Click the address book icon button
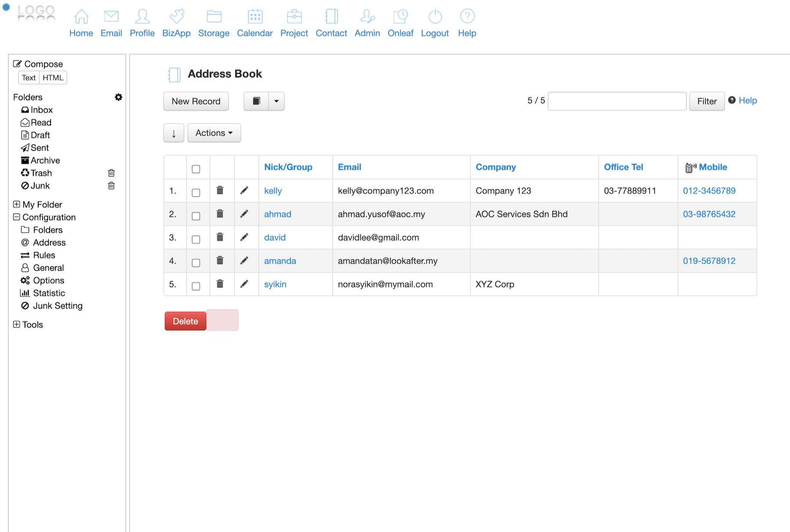790x532 pixels. click(256, 101)
